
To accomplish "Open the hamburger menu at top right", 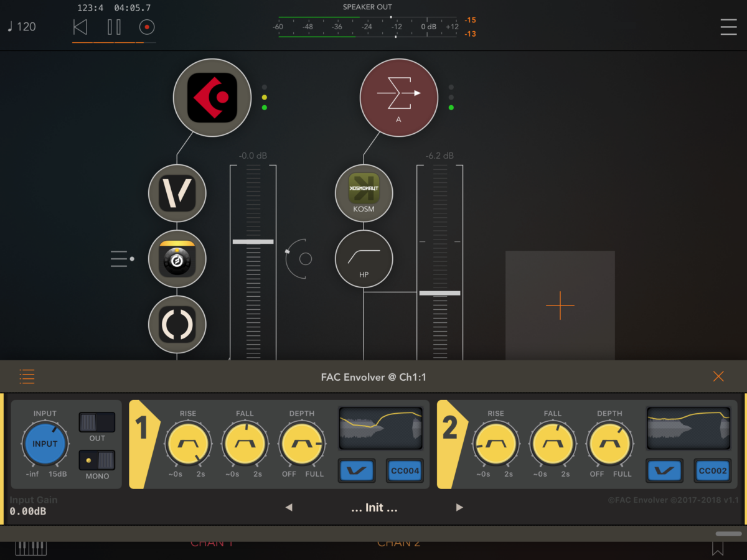I will click(x=728, y=27).
